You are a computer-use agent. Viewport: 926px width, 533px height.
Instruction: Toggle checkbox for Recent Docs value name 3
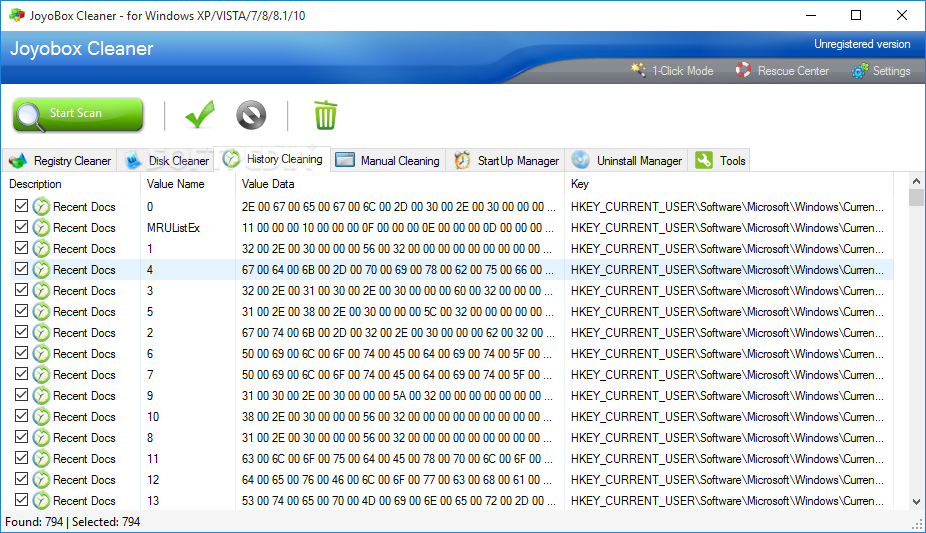pos(22,290)
